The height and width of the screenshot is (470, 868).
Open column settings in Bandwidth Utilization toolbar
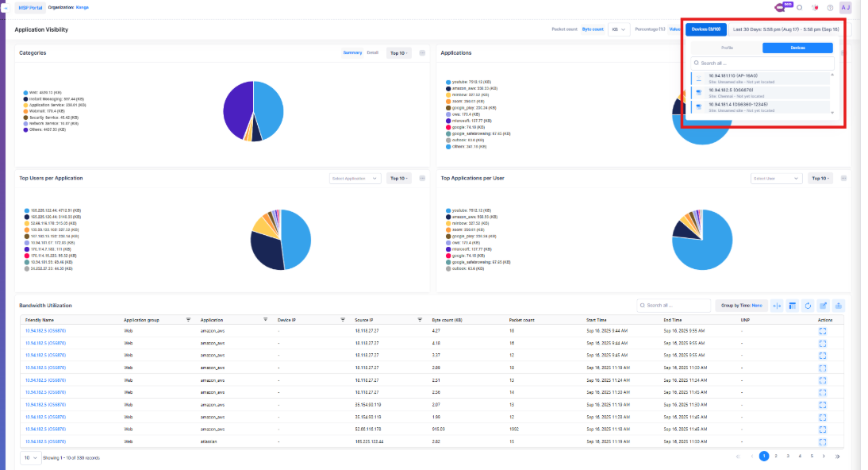tap(793, 306)
